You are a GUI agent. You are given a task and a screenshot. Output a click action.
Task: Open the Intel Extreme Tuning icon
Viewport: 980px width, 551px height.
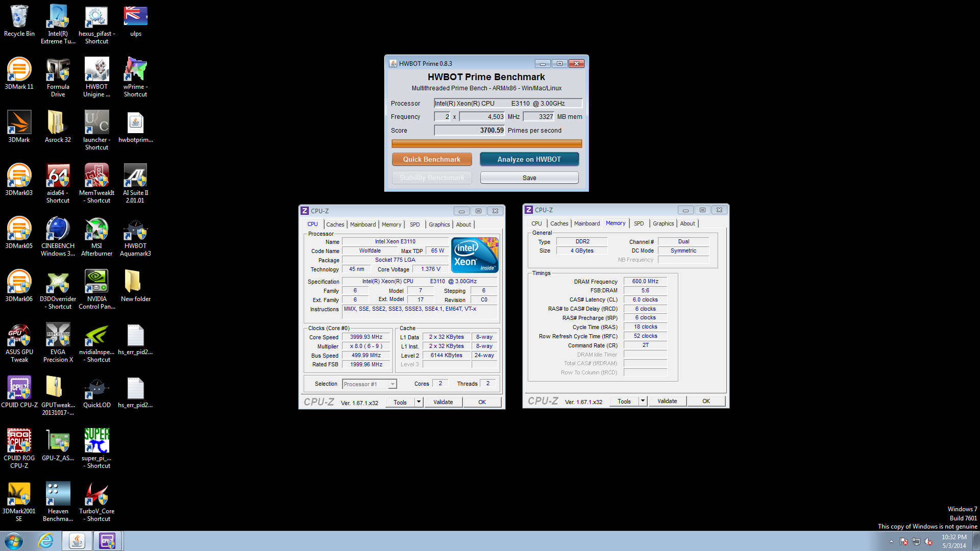(58, 24)
